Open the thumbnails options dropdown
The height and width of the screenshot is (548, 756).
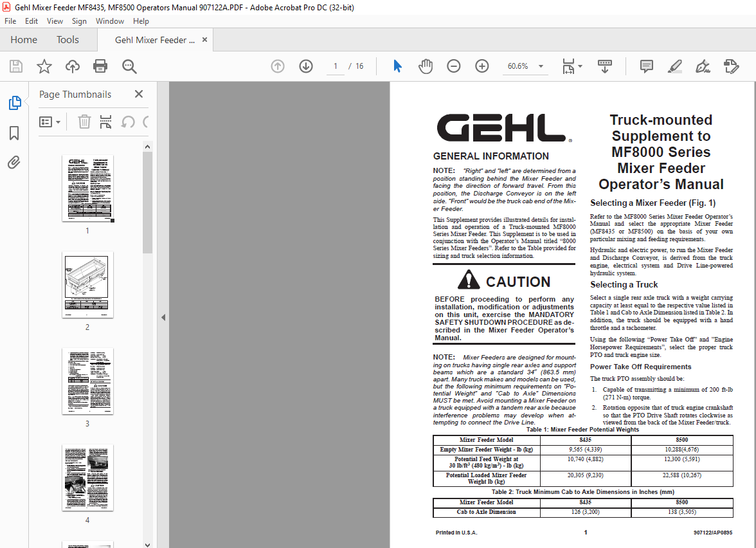click(50, 122)
